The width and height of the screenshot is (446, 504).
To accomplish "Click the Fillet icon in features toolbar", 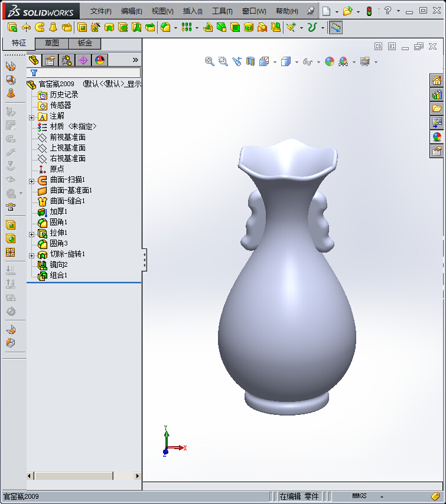I will click(x=165, y=27).
